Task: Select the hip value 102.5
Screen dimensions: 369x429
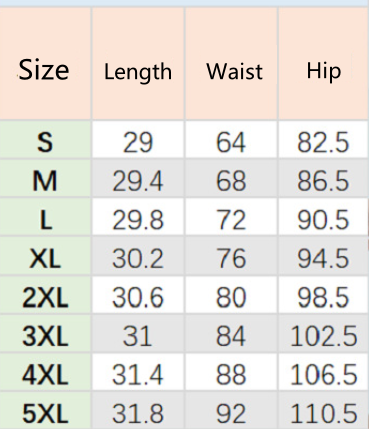Action: [x=324, y=336]
